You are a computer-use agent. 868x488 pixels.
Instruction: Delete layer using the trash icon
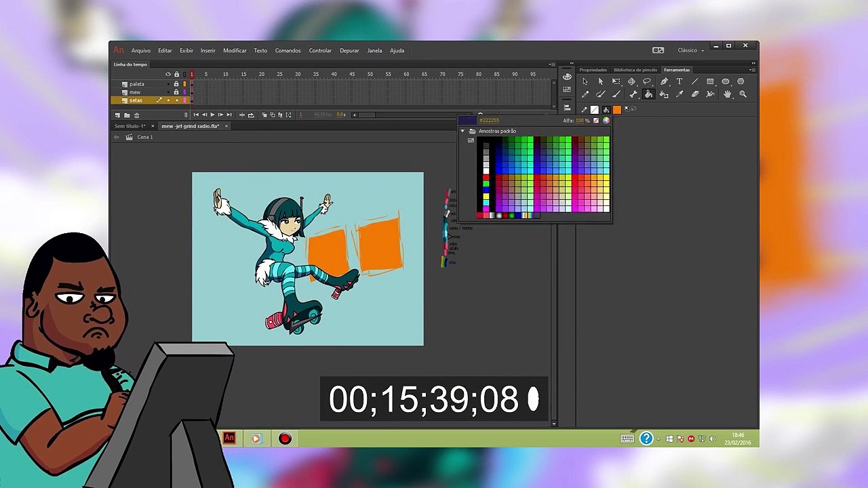tap(136, 115)
